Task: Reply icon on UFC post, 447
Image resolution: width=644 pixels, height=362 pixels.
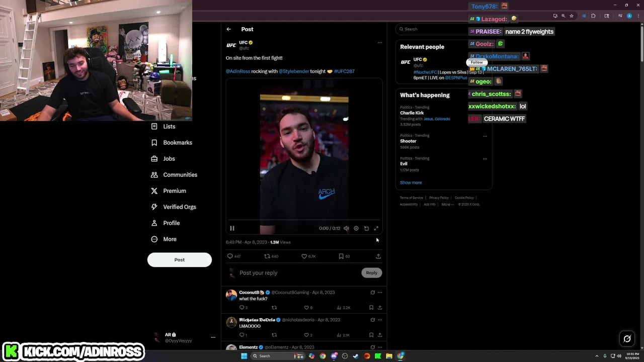Action: (234, 256)
